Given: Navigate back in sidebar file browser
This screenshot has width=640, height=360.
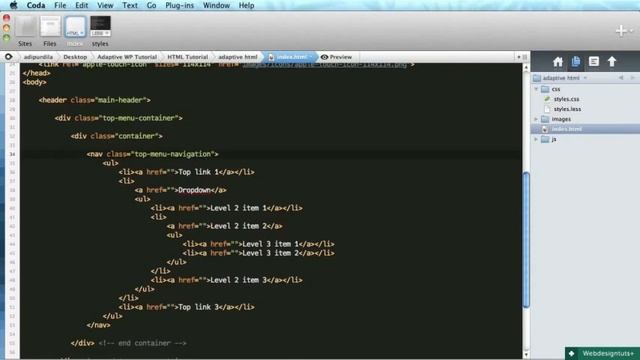Looking at the screenshot, I should tap(621, 78).
